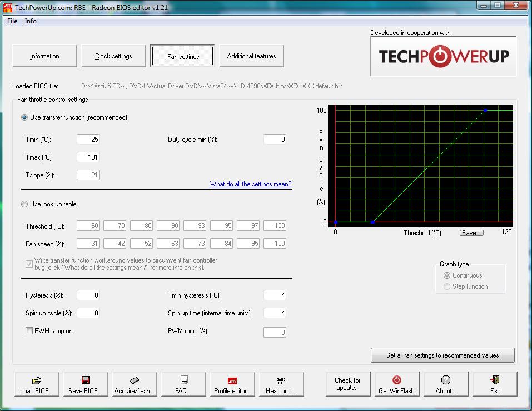The width and height of the screenshot is (532, 411).
Task: Click the Hysteresis (%) input field
Action: click(88, 295)
